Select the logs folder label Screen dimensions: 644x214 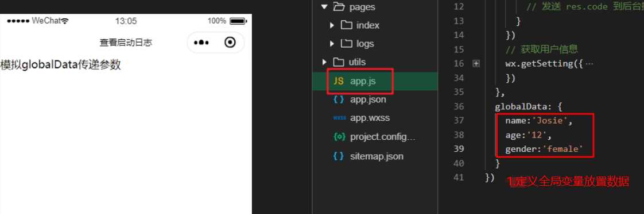(x=365, y=44)
